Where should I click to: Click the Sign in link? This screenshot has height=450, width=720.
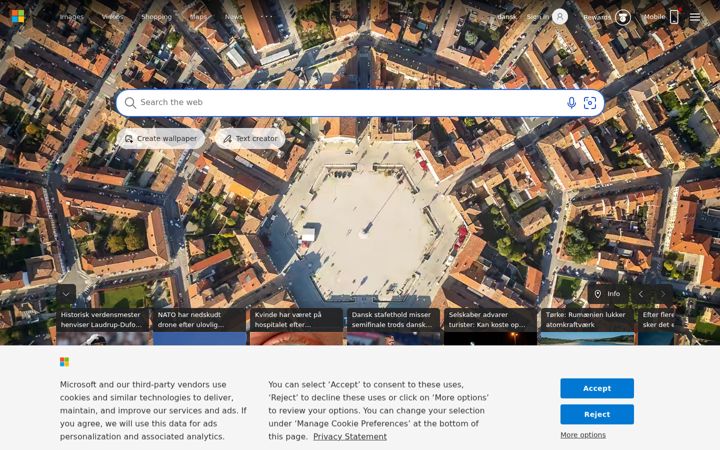point(538,17)
